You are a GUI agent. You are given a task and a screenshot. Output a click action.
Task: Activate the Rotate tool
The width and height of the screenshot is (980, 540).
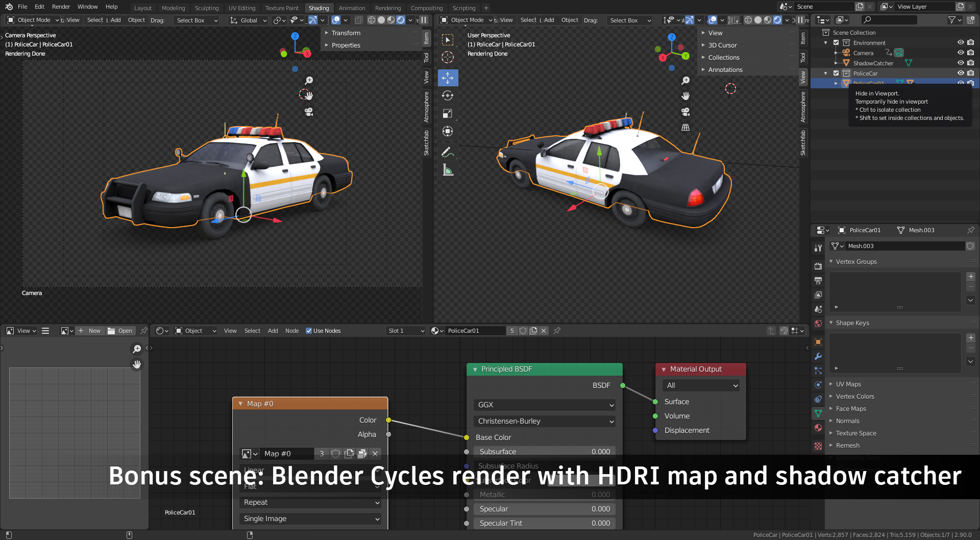pyautogui.click(x=448, y=95)
